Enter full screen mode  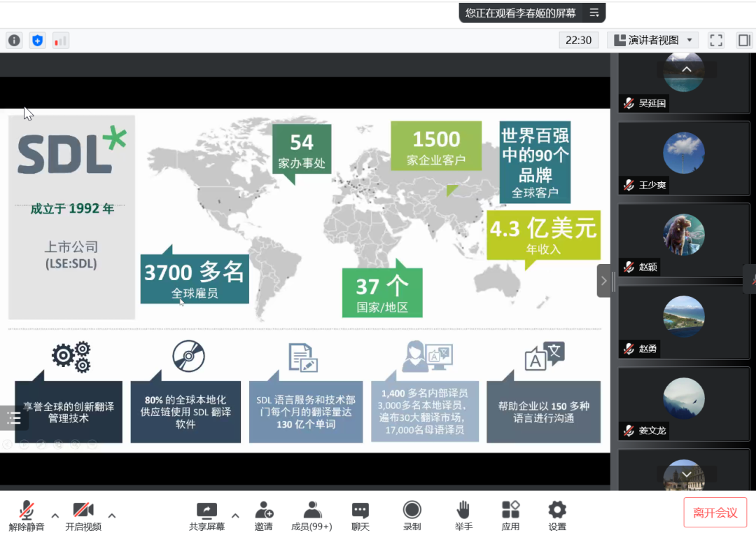(x=715, y=41)
